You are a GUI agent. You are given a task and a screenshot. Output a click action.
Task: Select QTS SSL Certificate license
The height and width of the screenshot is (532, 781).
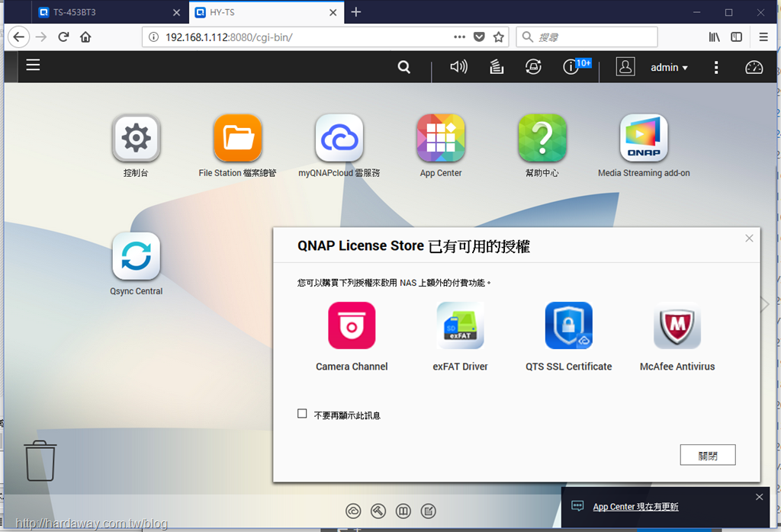[569, 325]
